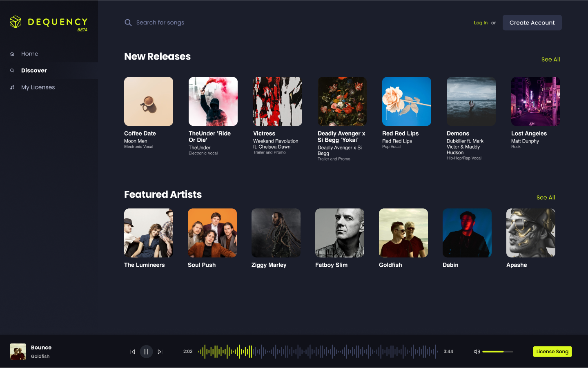Image resolution: width=588 pixels, height=368 pixels.
Task: Open the Coffee Date album cover
Action: pyautogui.click(x=149, y=101)
